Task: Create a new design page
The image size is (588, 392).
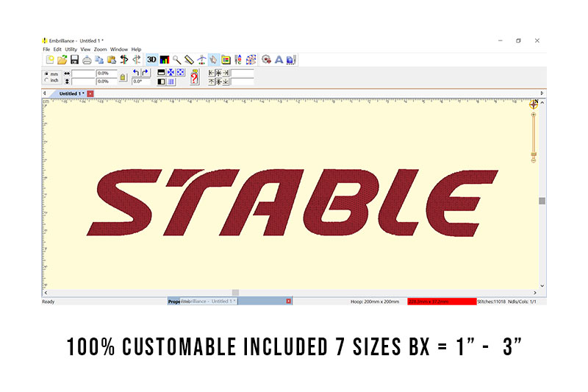Action: (50, 60)
